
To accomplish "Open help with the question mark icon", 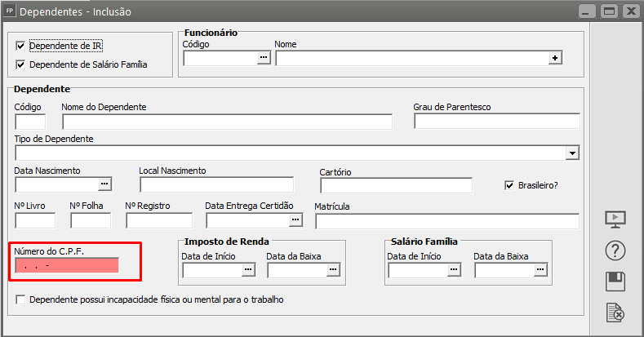I will click(615, 251).
